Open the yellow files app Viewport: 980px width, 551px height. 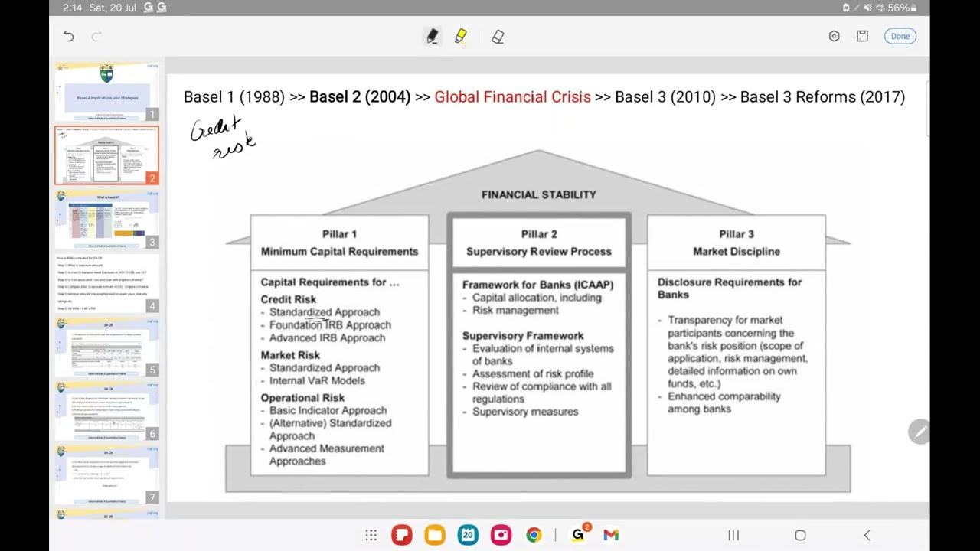click(x=435, y=535)
